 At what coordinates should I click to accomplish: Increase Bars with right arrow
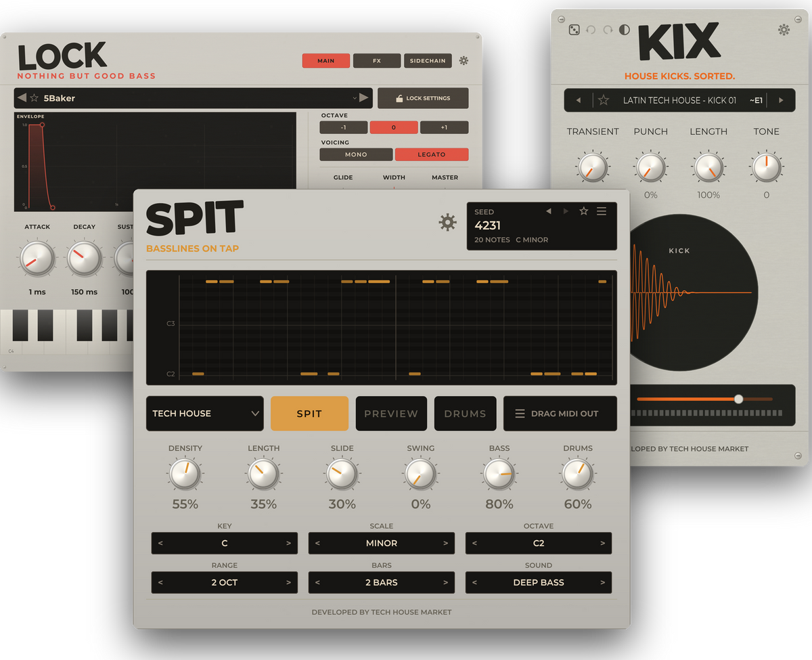[x=445, y=582]
